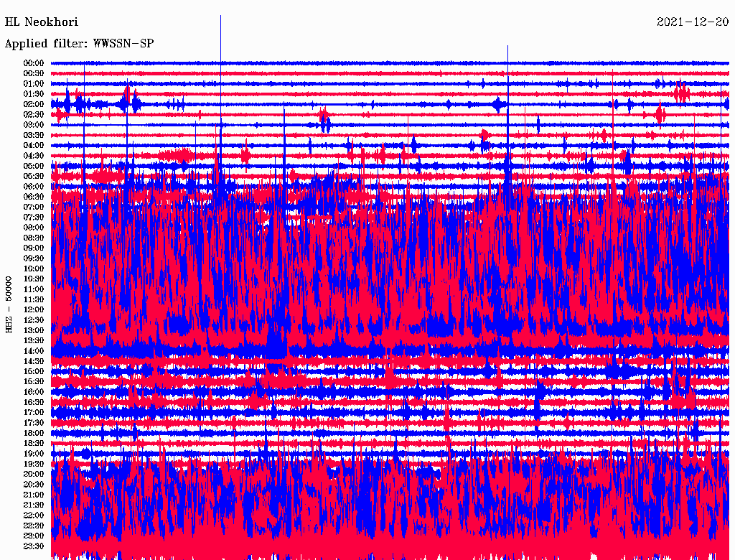The height and width of the screenshot is (560, 735).
Task: Click the '06:30' time label
Action: (x=34, y=197)
